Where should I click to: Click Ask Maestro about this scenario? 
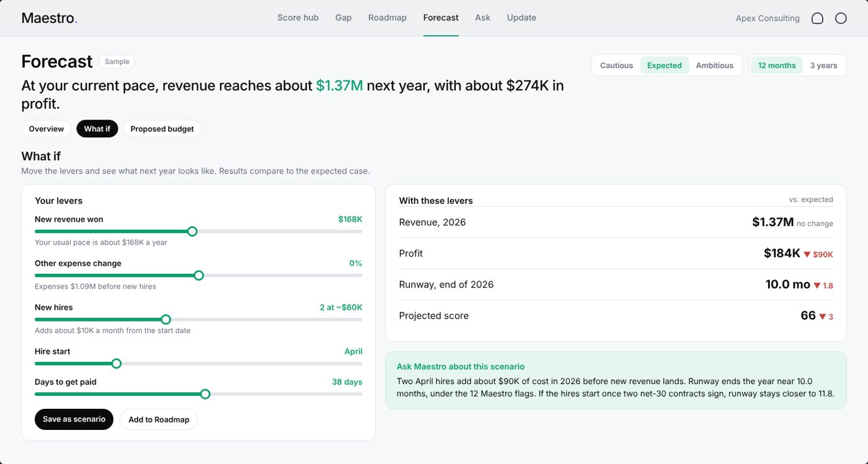point(461,366)
